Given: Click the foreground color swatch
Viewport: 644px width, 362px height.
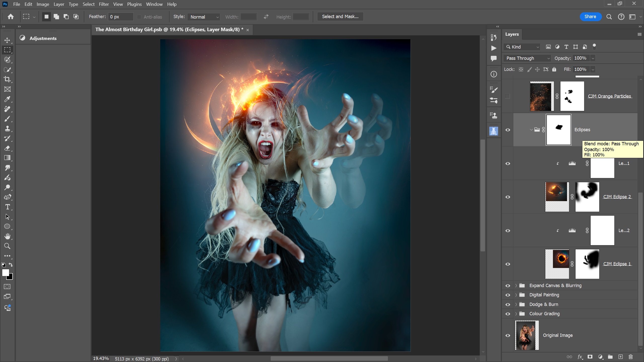Looking at the screenshot, I should tap(5, 273).
